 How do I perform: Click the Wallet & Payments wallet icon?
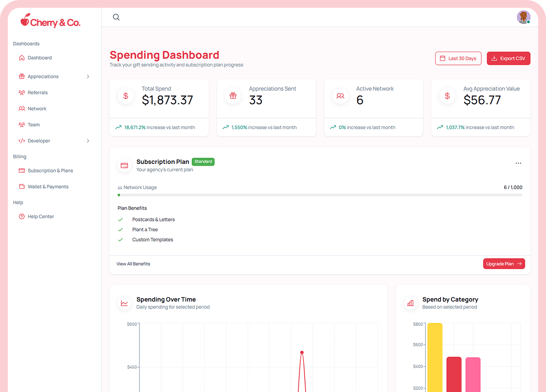tap(22, 187)
